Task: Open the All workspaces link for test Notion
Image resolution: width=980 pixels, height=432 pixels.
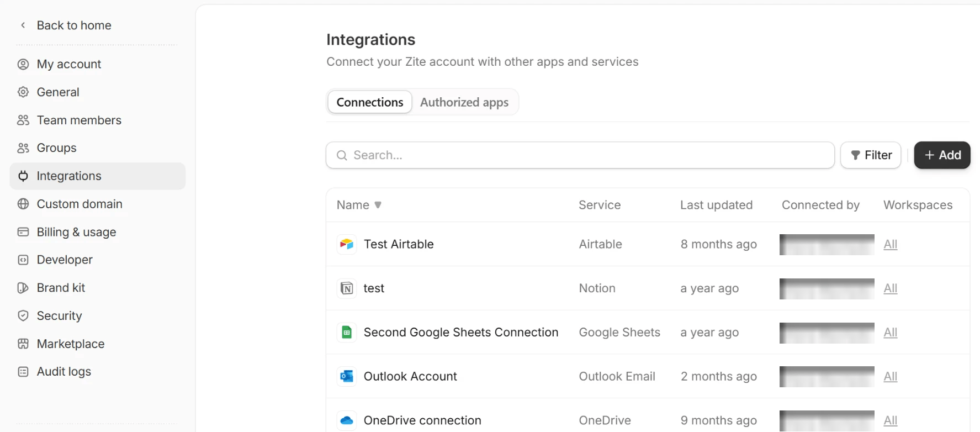Action: click(891, 288)
